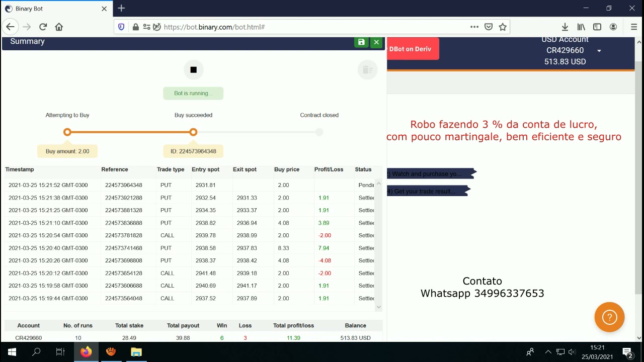The width and height of the screenshot is (644, 362).
Task: Save page to Pocket
Action: [488, 27]
